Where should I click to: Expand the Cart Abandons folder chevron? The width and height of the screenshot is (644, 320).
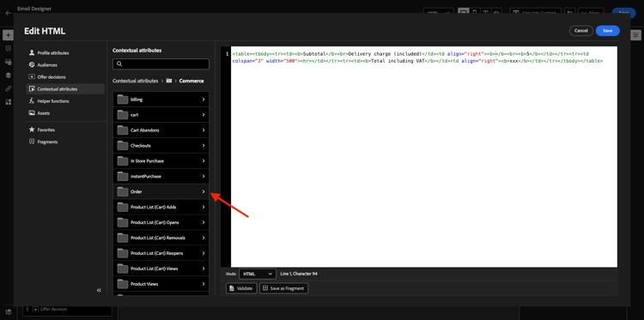(x=204, y=130)
